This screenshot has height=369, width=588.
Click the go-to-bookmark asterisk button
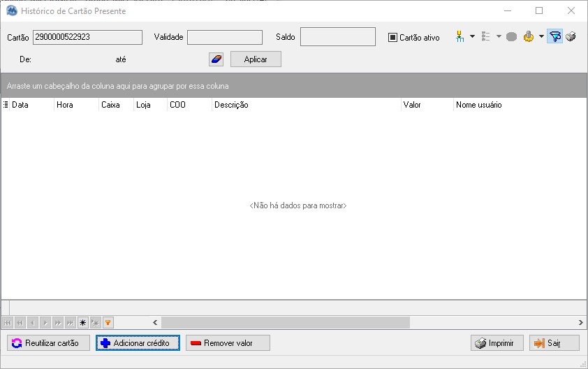[95, 322]
